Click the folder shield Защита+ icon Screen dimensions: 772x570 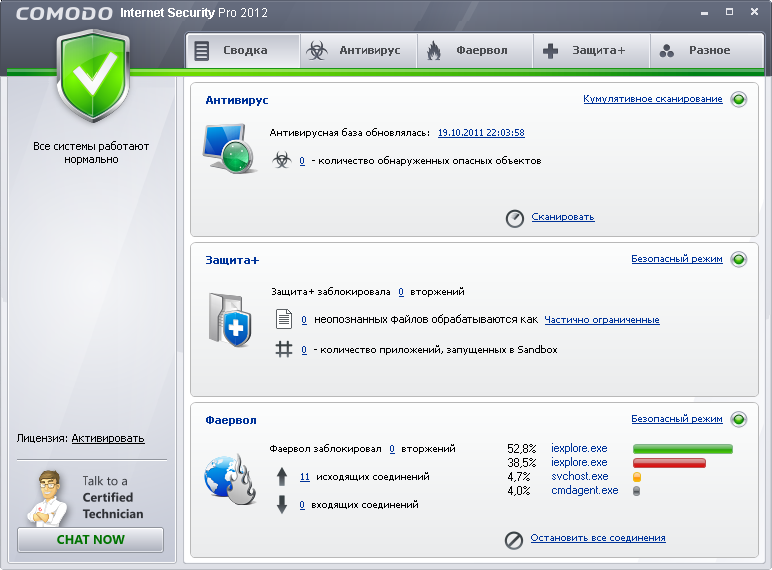point(230,320)
